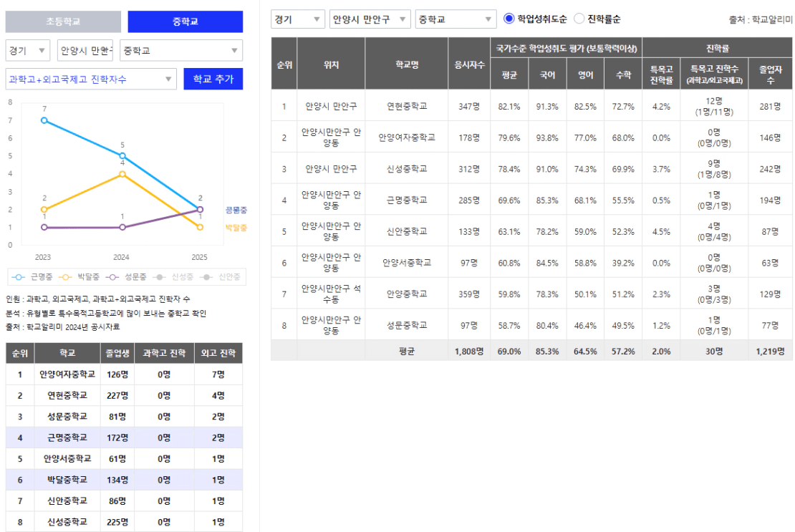Click the 학교 추가 button

(x=213, y=79)
